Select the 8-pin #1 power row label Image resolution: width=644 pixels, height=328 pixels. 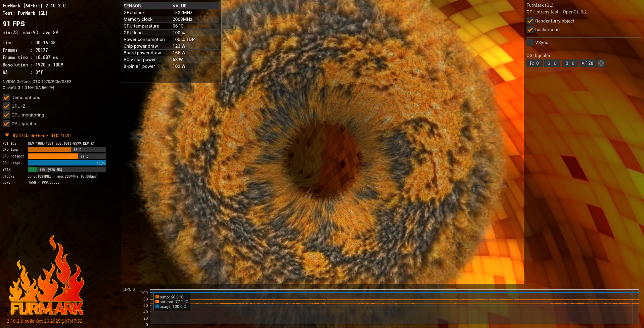click(139, 66)
